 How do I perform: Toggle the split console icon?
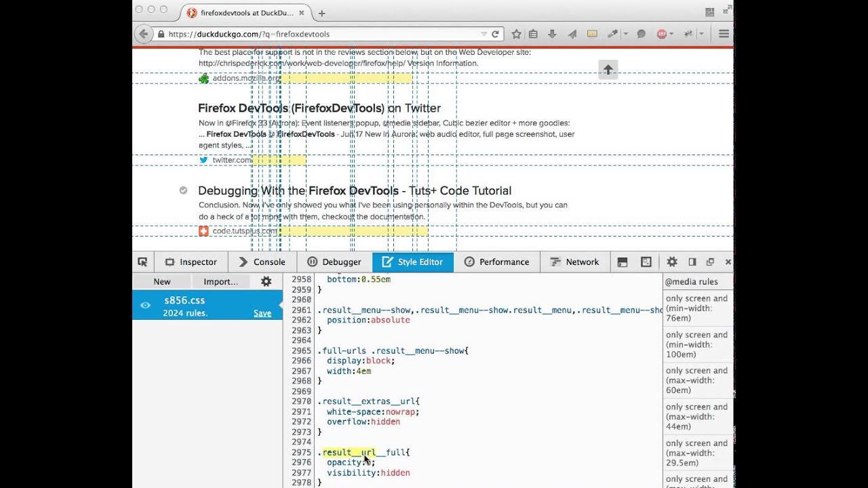[x=623, y=262]
